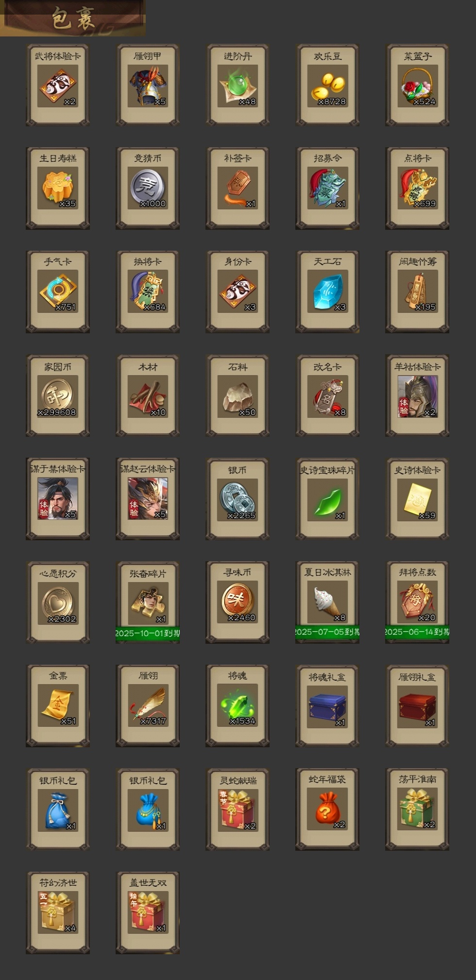Click the 羊祜体验卡 character portrait

click(x=417, y=396)
